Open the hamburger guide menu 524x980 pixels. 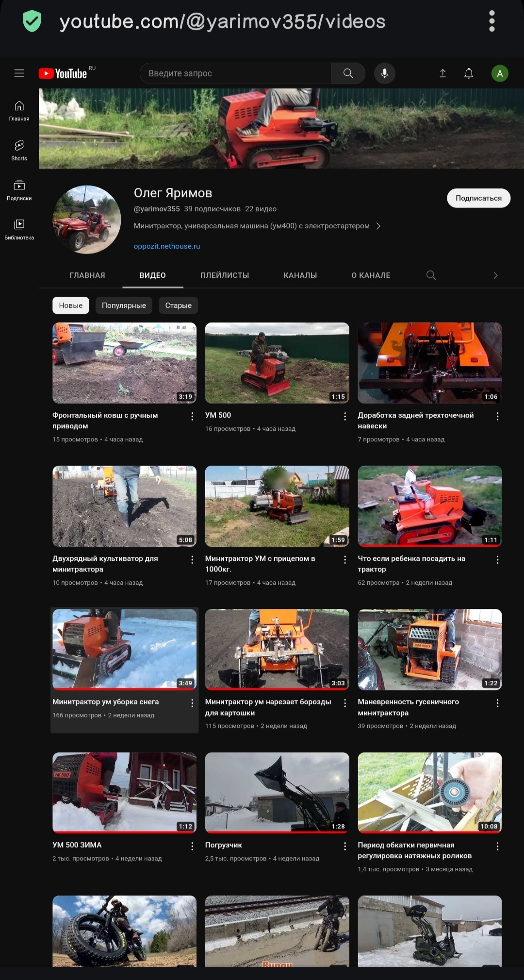tap(19, 73)
